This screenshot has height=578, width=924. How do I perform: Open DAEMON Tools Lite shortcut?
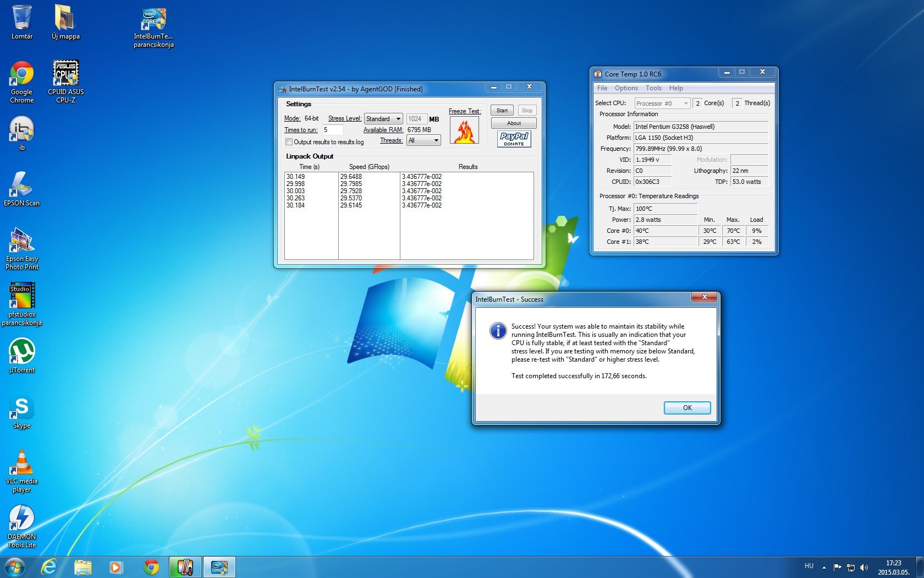[x=21, y=527]
